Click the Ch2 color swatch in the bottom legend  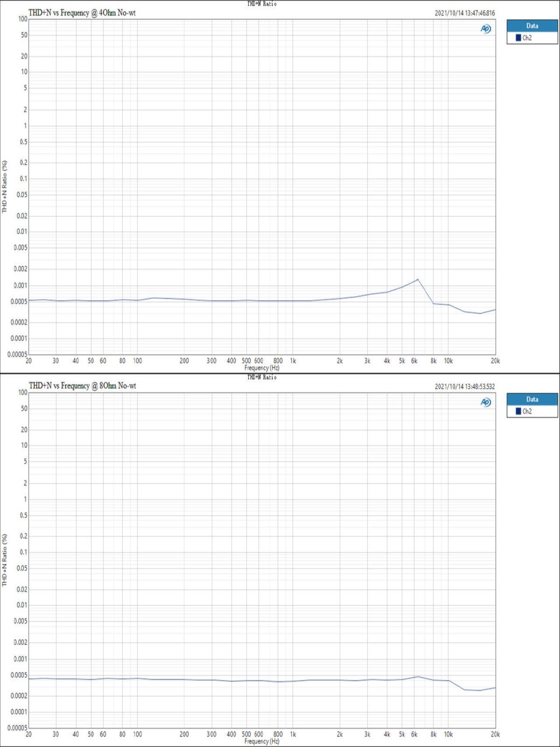[x=518, y=411]
